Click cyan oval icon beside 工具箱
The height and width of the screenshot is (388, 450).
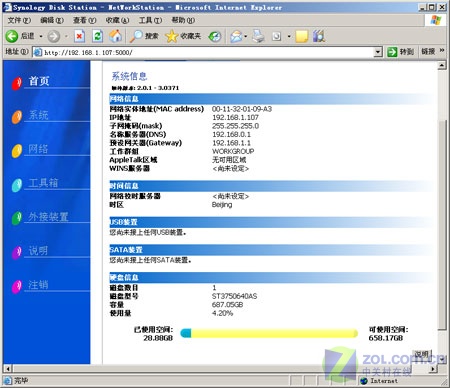17,185
